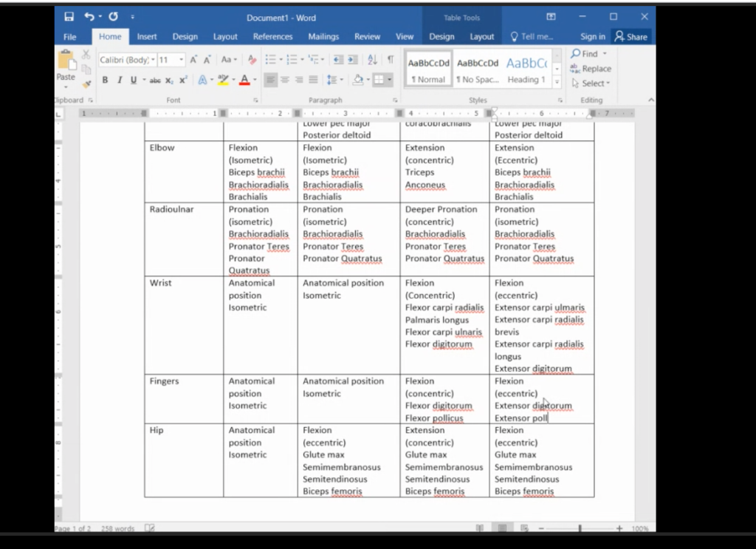756x549 pixels.
Task: Switch to Read Mode view
Action: point(480,528)
